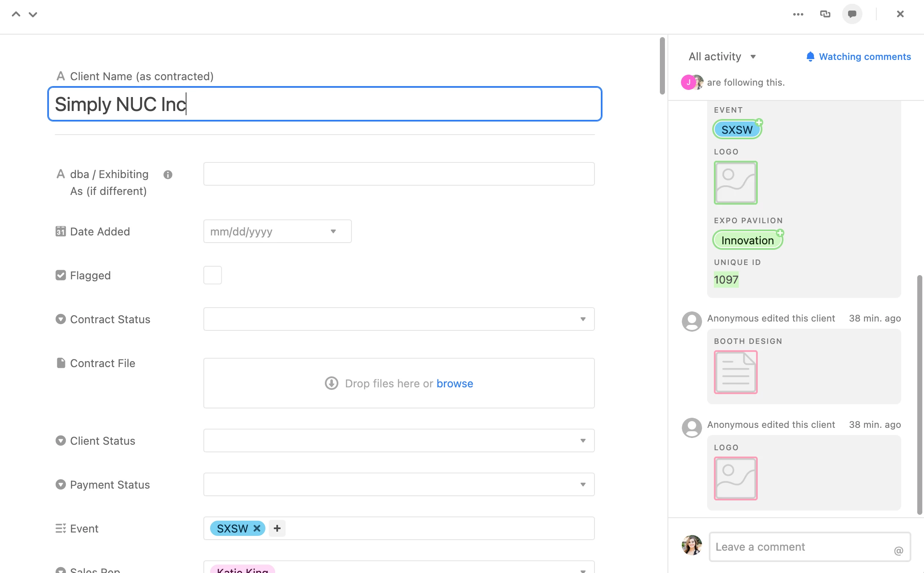Check the Flagged checkbox
The height and width of the screenshot is (573, 924).
click(x=213, y=275)
